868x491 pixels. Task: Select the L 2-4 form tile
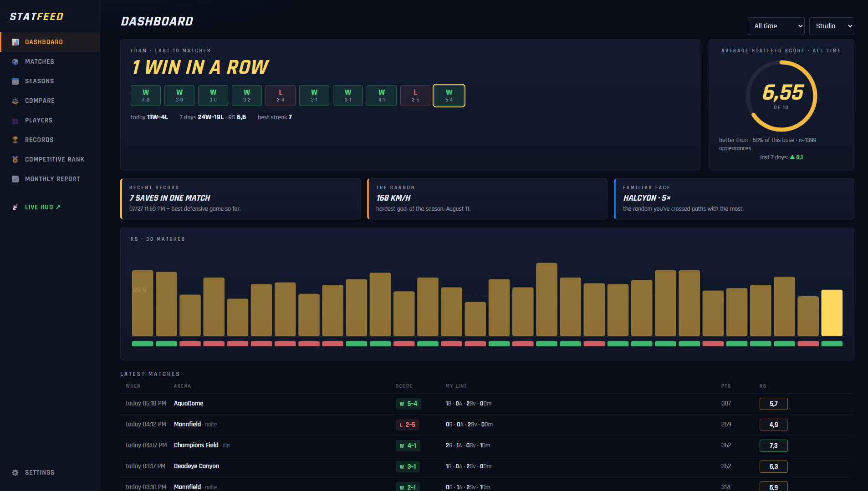click(x=281, y=96)
